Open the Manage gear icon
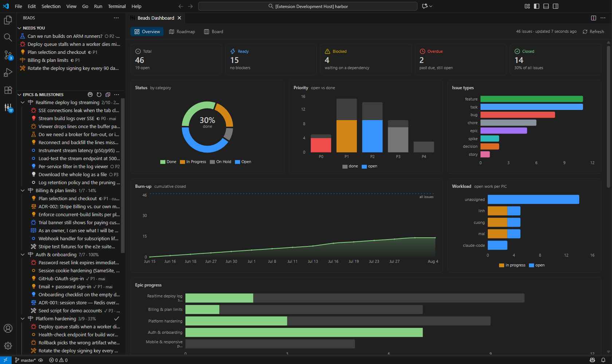612x364 pixels. [x=8, y=346]
